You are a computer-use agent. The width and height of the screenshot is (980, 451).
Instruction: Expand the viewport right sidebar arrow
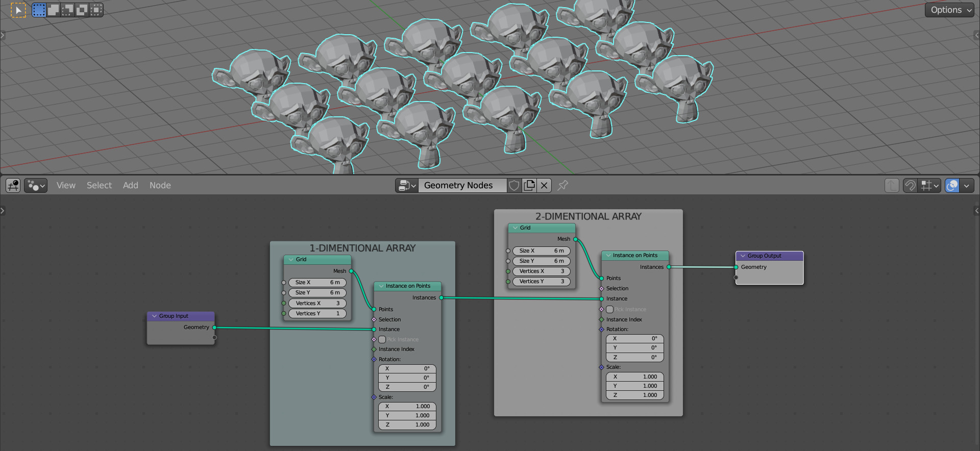click(977, 35)
